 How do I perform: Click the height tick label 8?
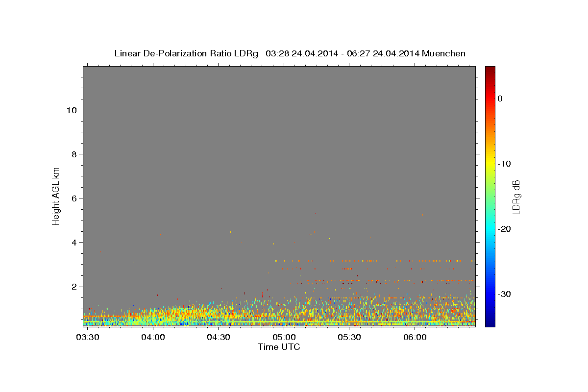tap(74, 154)
